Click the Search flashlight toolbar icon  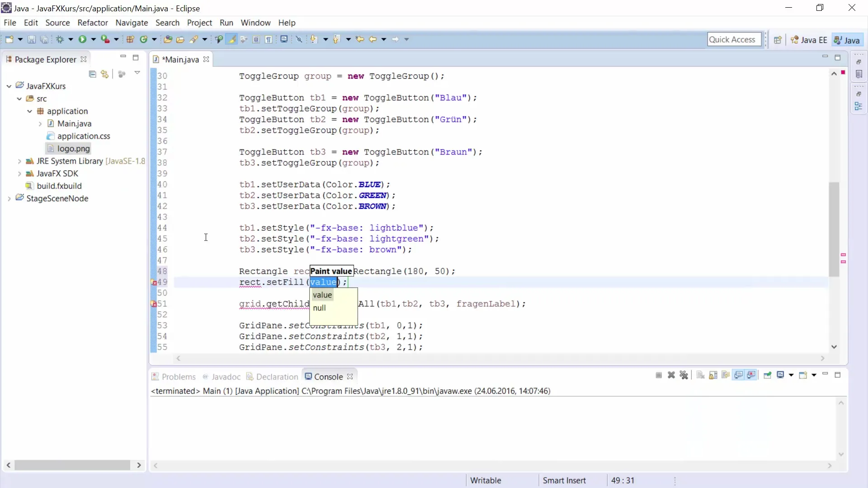(x=194, y=40)
